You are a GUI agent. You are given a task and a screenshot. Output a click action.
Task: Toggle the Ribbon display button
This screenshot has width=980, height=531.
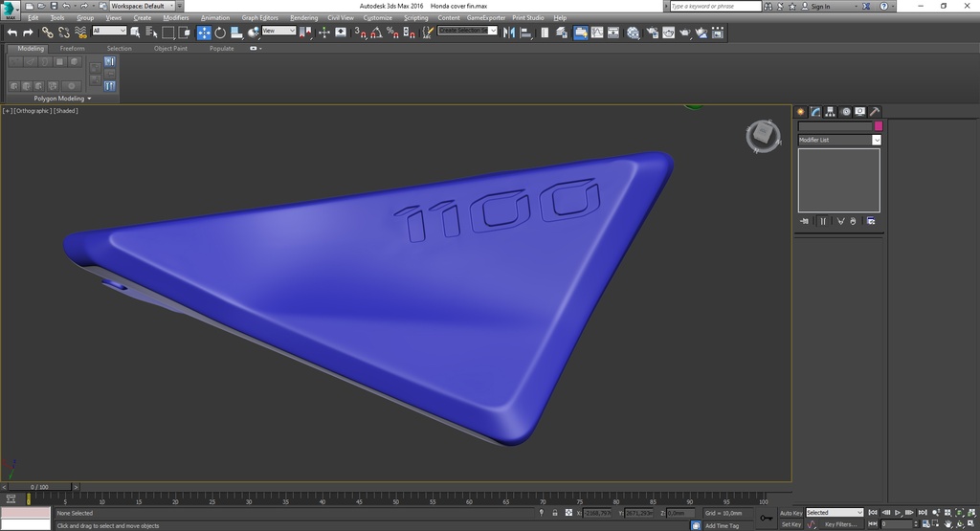coord(581,33)
